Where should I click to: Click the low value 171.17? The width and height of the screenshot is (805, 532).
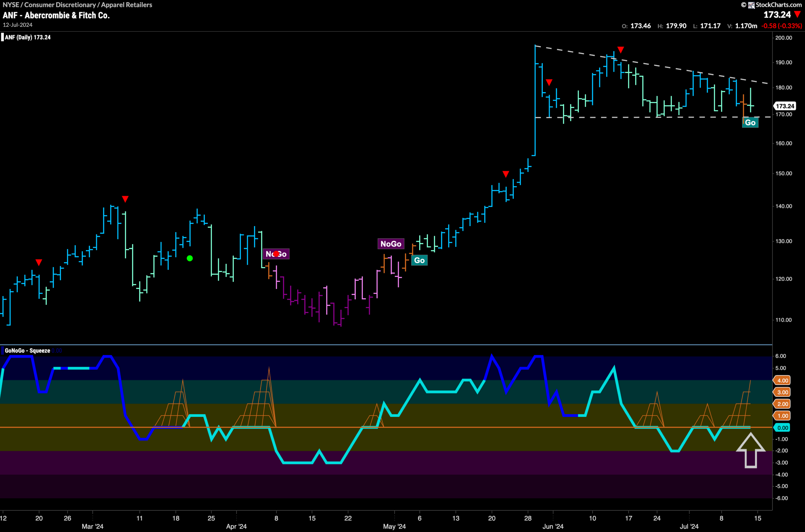click(710, 26)
